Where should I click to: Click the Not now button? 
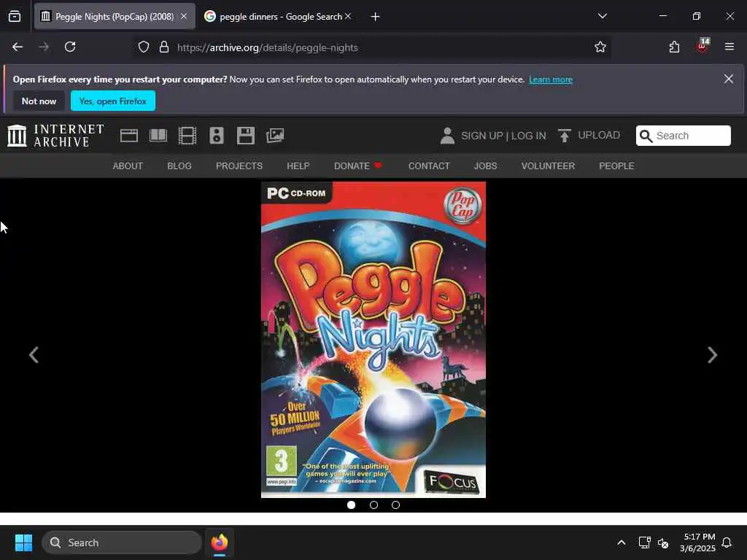click(x=39, y=101)
